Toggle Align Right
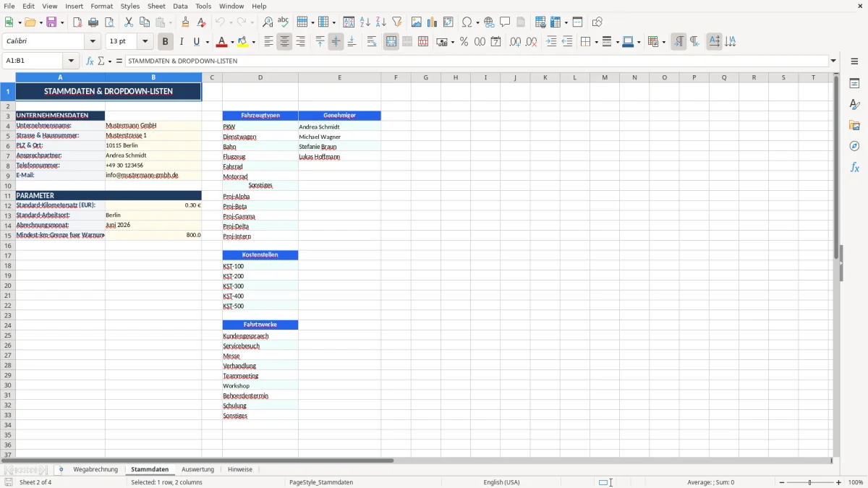This screenshot has width=868, height=488. click(300, 42)
